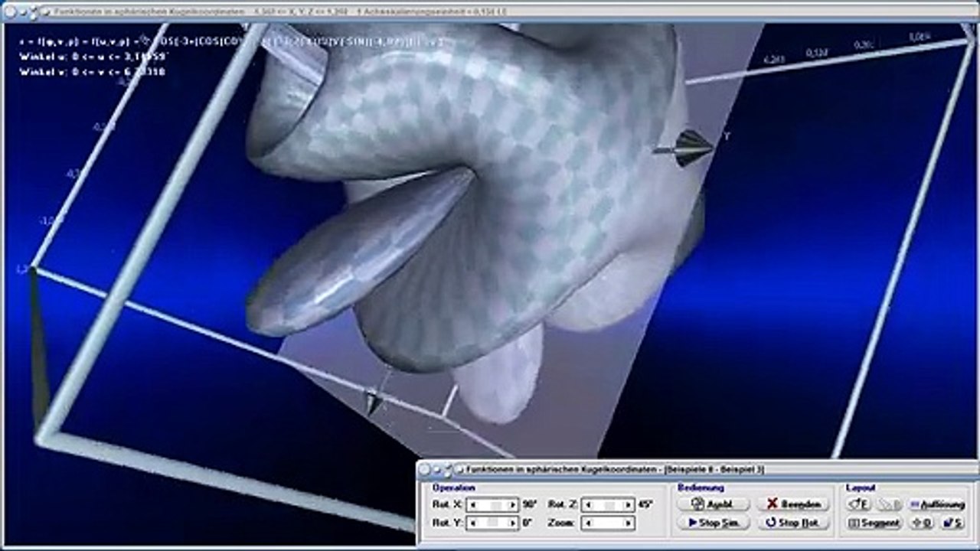Click the Segment button in Layout
980x551 pixels.
click(874, 523)
